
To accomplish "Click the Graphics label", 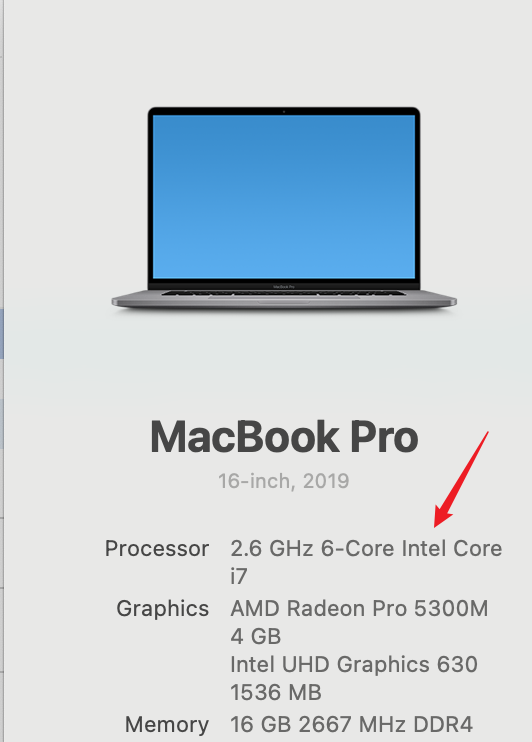I will (162, 609).
